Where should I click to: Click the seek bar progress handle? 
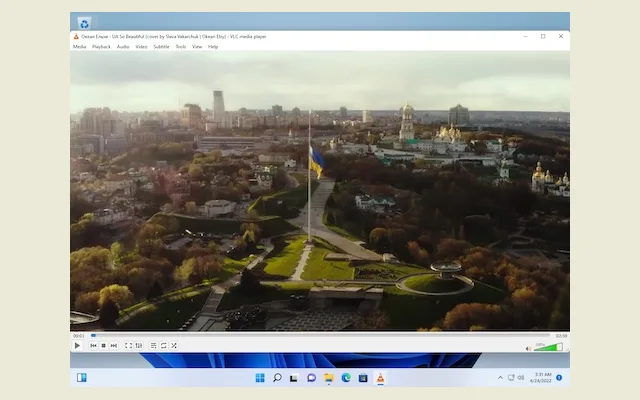(93, 336)
